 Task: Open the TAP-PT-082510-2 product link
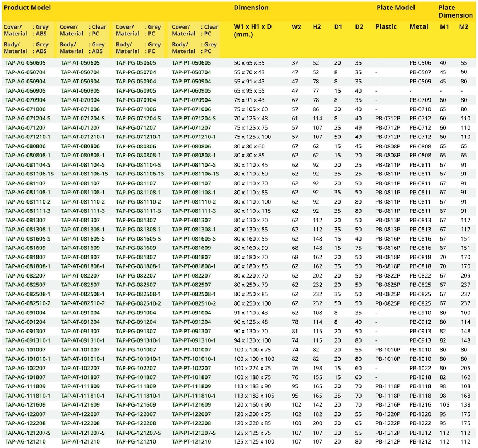click(194, 303)
